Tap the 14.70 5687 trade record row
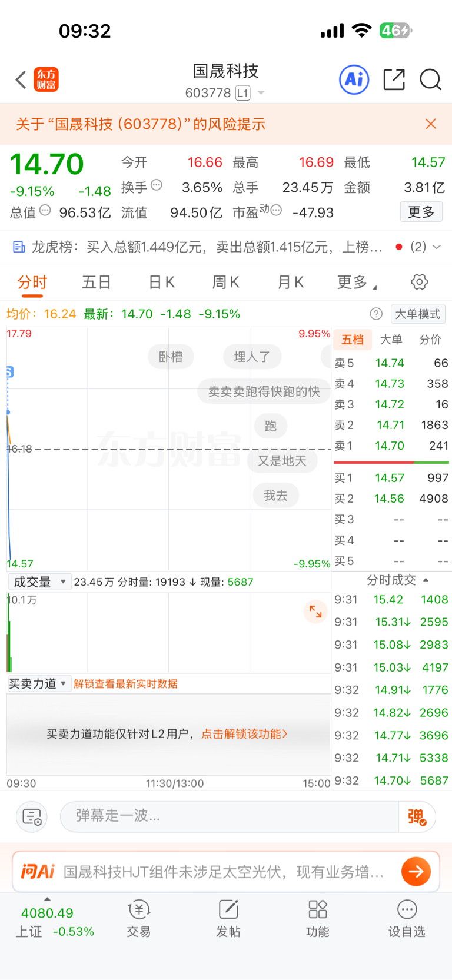 tap(391, 780)
